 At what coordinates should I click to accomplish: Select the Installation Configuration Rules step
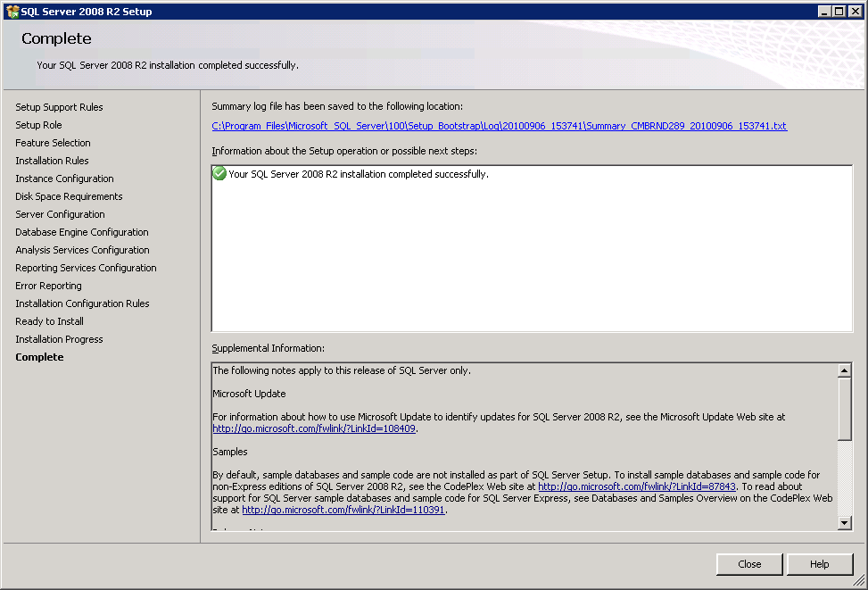point(82,303)
